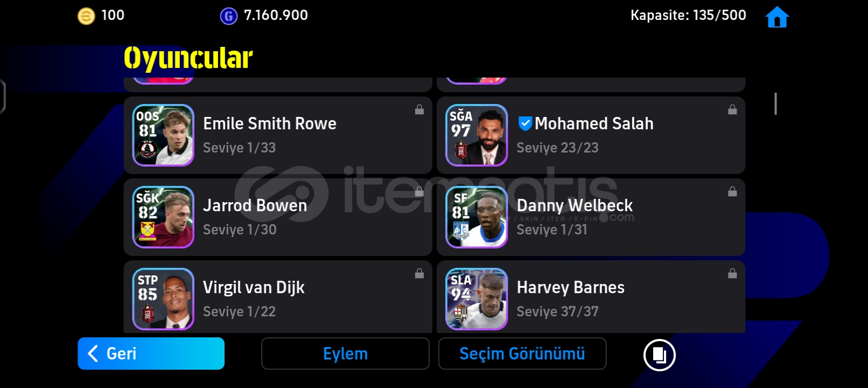
Task: Select Virgil van Dijk player portrait
Action: click(x=163, y=299)
